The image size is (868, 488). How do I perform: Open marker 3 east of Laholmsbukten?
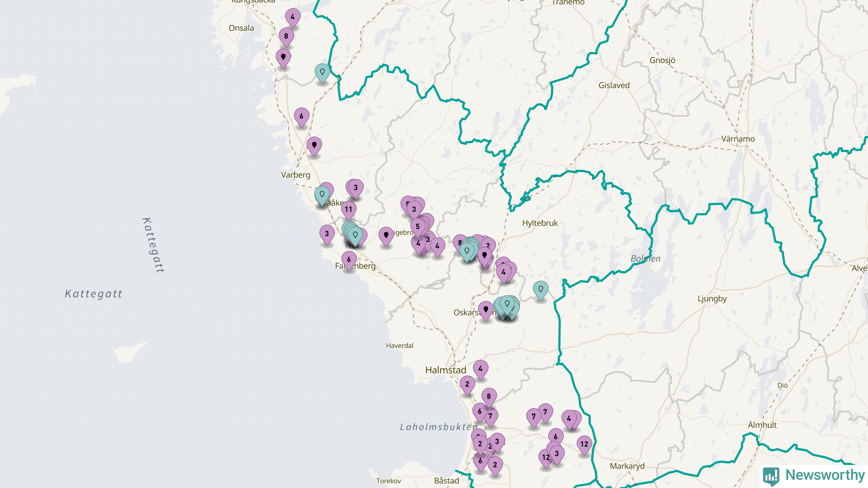point(497,443)
